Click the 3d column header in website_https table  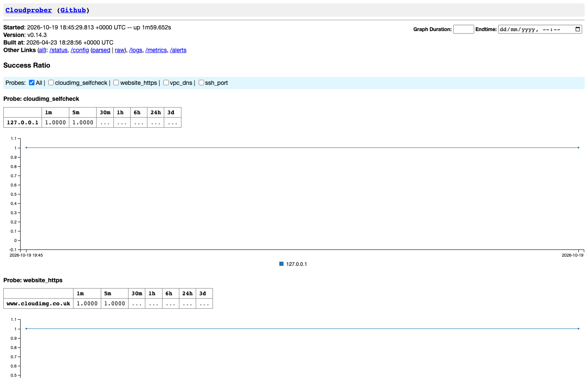tap(204, 294)
